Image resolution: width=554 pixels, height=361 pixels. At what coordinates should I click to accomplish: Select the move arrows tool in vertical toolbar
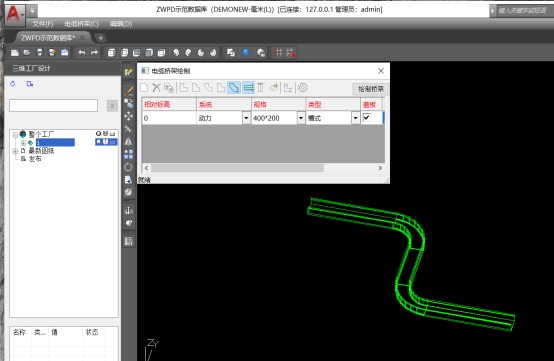click(x=128, y=116)
